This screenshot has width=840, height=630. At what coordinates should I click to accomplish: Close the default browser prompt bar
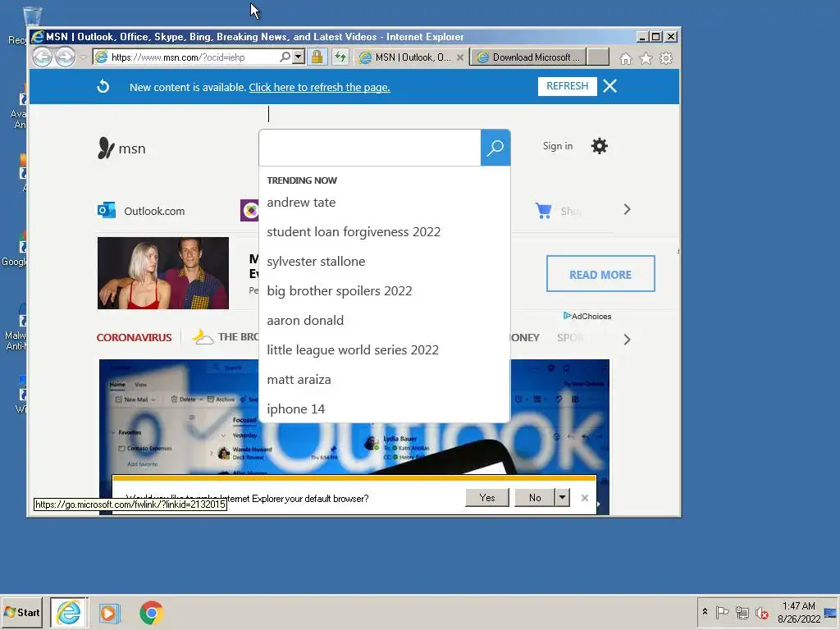tap(584, 498)
